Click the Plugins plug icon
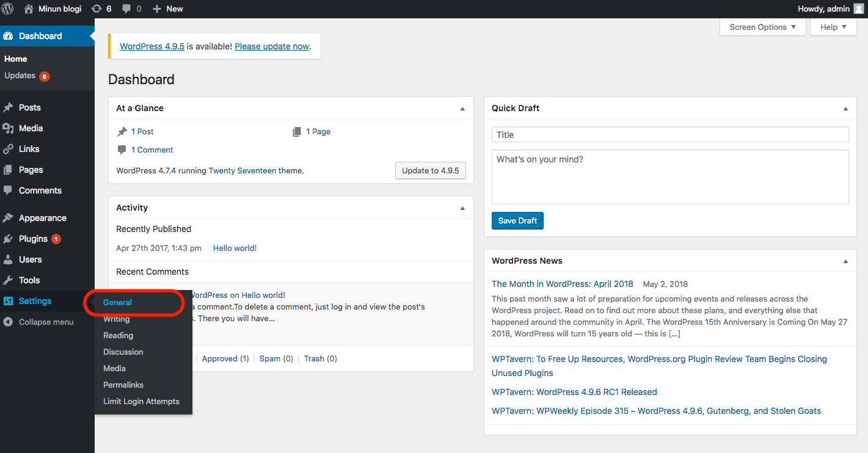 [8, 239]
